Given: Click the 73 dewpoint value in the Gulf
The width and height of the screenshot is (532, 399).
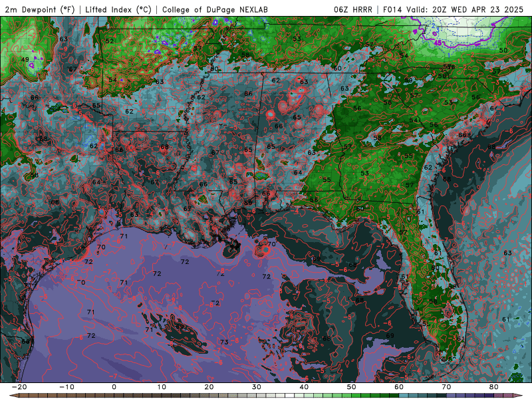Looking at the screenshot, I should coord(224,342).
